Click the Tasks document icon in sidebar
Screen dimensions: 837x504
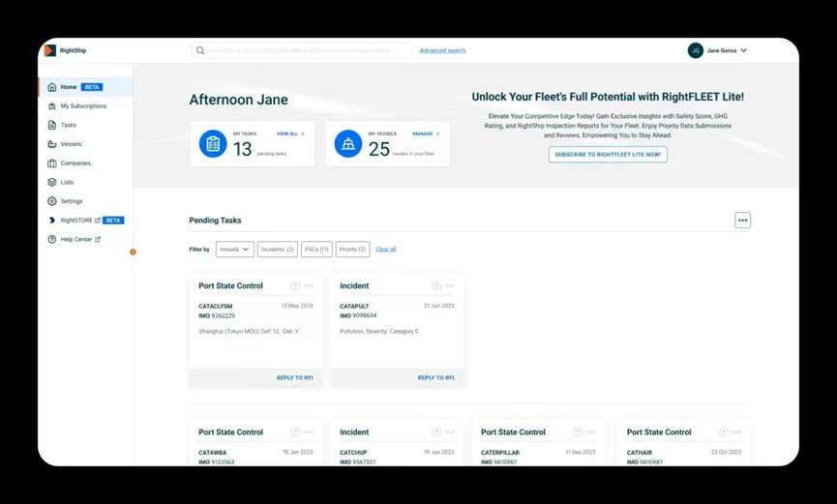[x=52, y=125]
